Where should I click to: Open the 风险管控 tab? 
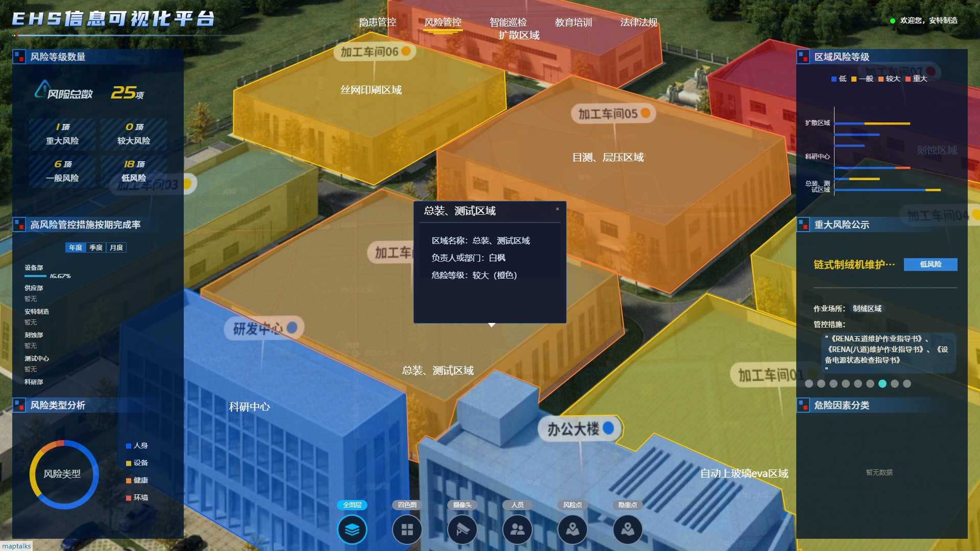point(443,22)
